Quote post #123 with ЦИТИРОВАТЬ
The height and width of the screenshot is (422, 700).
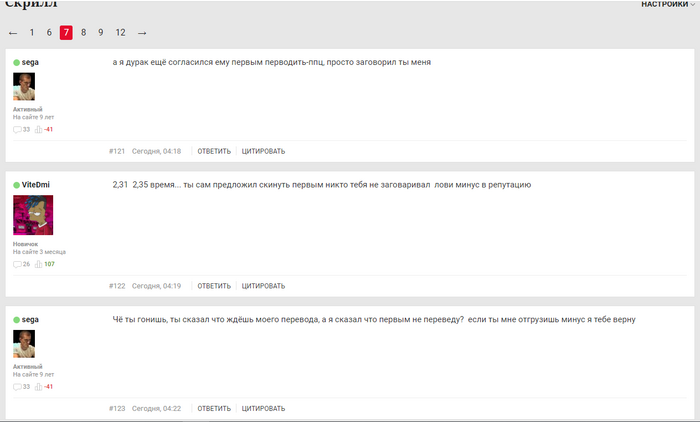click(x=263, y=408)
